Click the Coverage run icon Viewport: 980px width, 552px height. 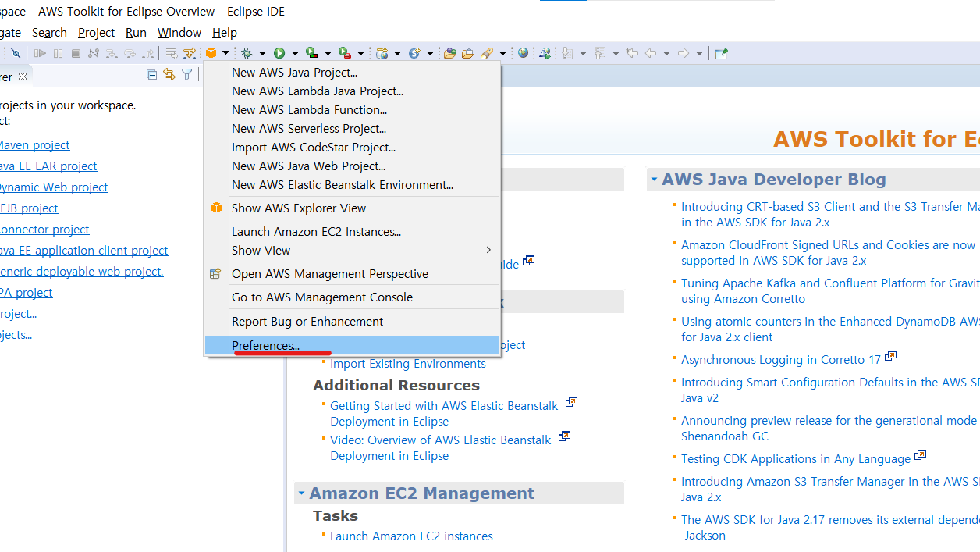tap(311, 53)
